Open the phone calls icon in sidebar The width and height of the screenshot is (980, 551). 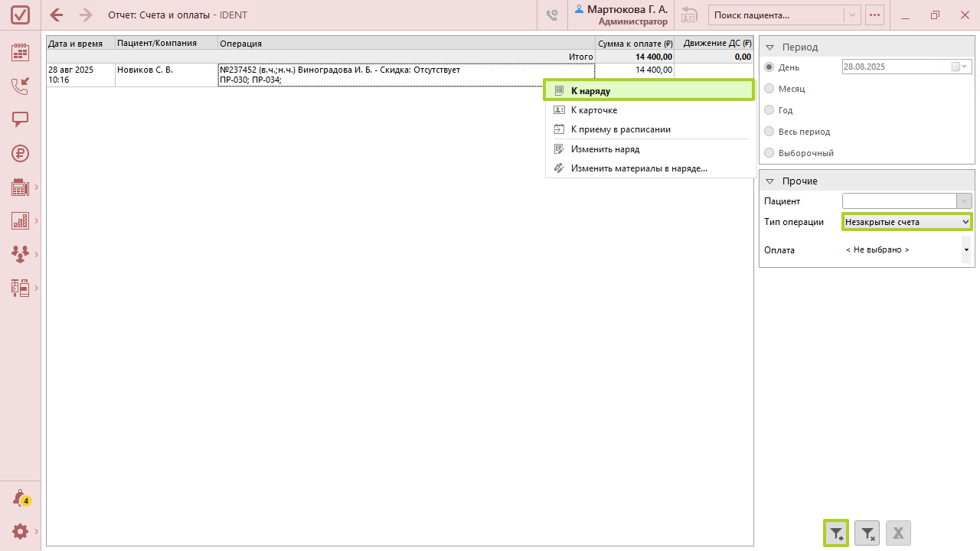click(x=21, y=86)
